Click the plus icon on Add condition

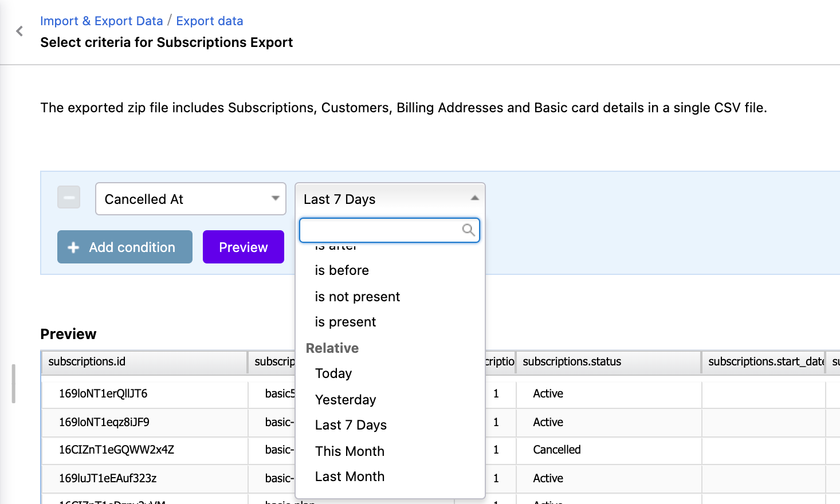pyautogui.click(x=73, y=247)
